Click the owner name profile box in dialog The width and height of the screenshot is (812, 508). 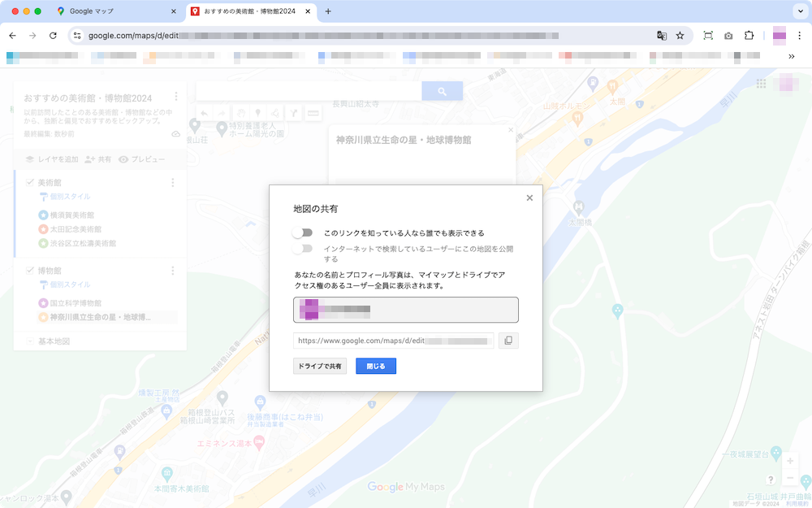(405, 310)
